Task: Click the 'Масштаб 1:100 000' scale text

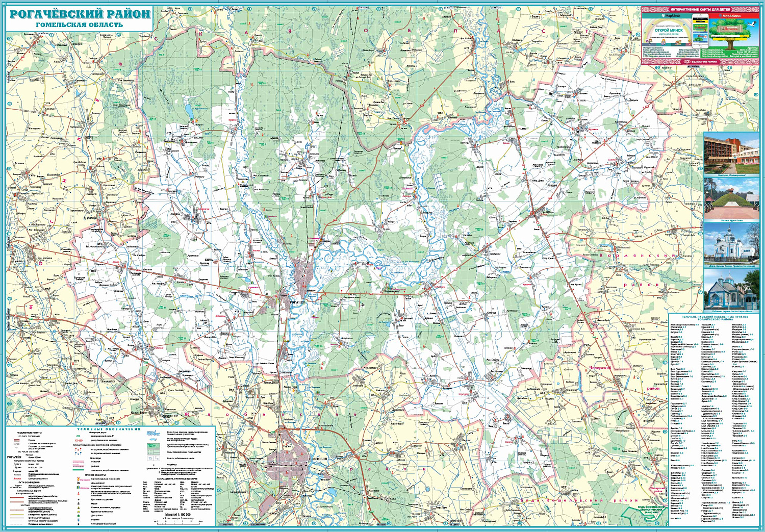Action: click(x=177, y=514)
